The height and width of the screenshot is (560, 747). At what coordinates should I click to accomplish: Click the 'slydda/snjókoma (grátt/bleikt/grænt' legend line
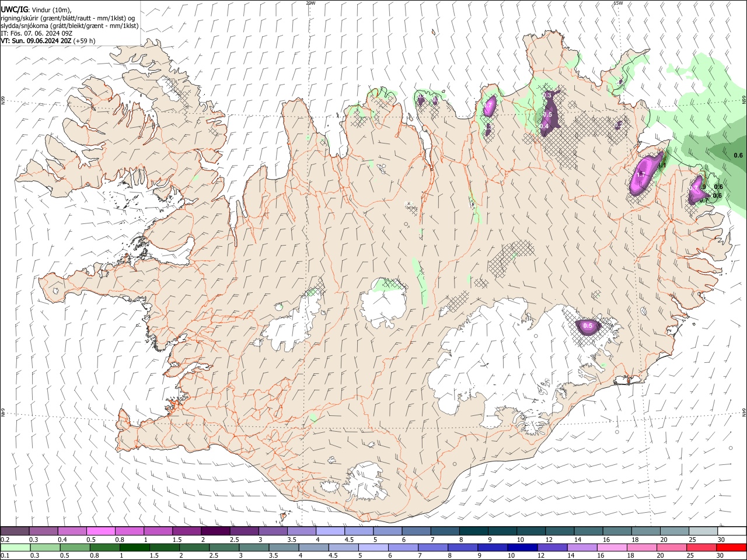coord(69,26)
